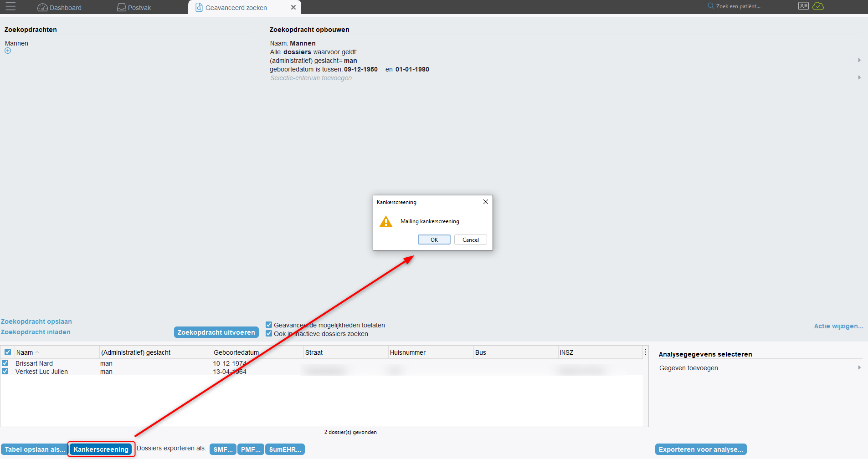Switch to the Dashboard tab
The image size is (868, 459).
(60, 7)
